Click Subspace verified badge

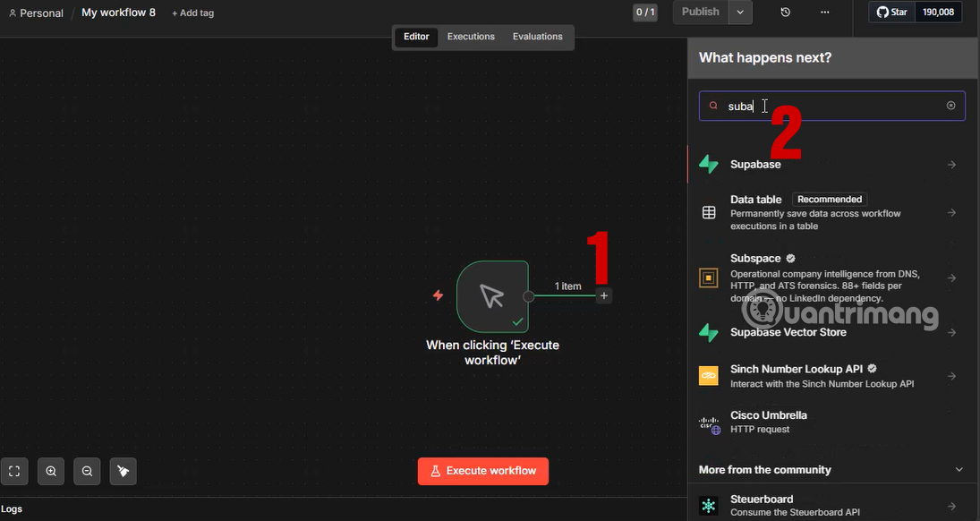click(x=790, y=259)
